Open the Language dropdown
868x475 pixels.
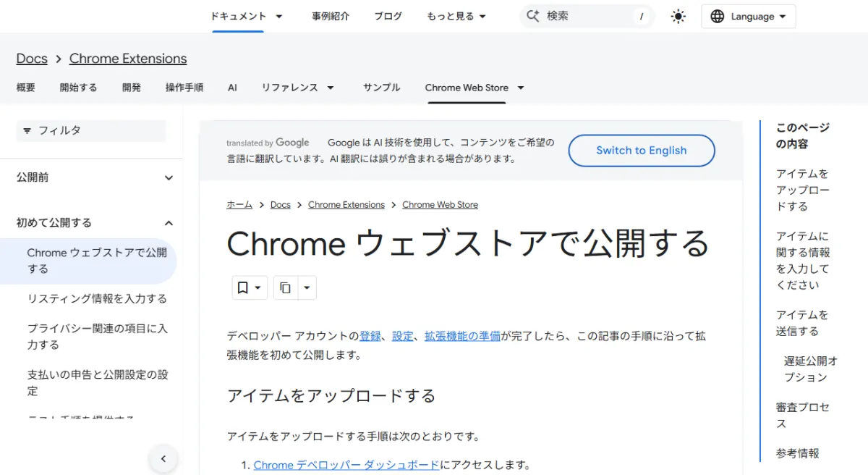(x=749, y=17)
